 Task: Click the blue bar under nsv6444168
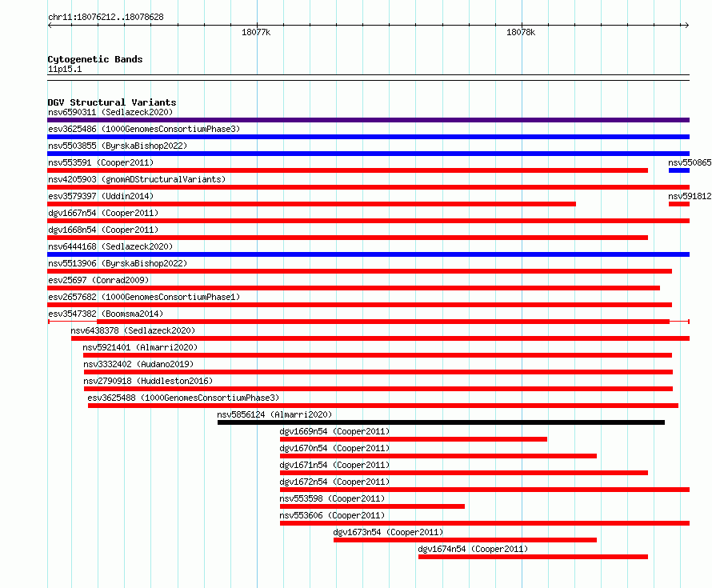tap(368, 254)
